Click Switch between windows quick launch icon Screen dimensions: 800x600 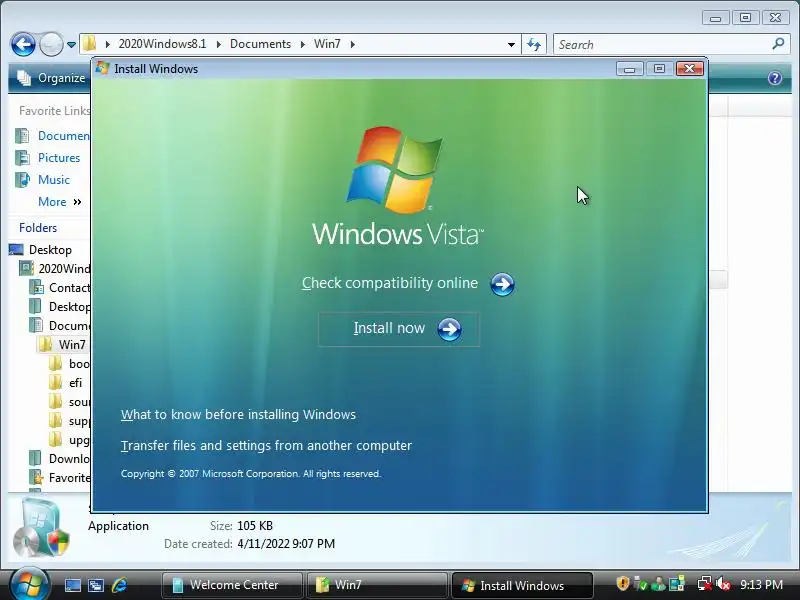click(x=96, y=585)
